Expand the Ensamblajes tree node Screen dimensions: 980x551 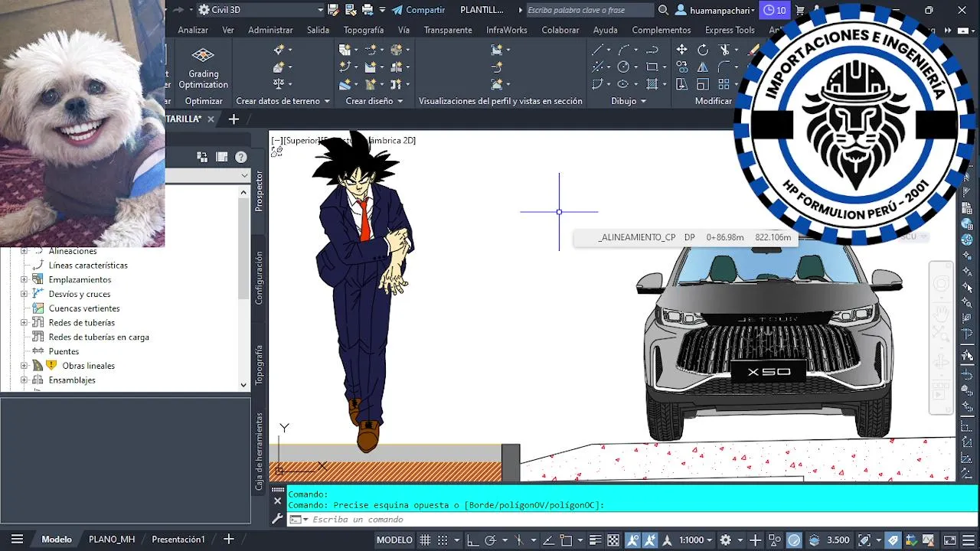(x=24, y=380)
